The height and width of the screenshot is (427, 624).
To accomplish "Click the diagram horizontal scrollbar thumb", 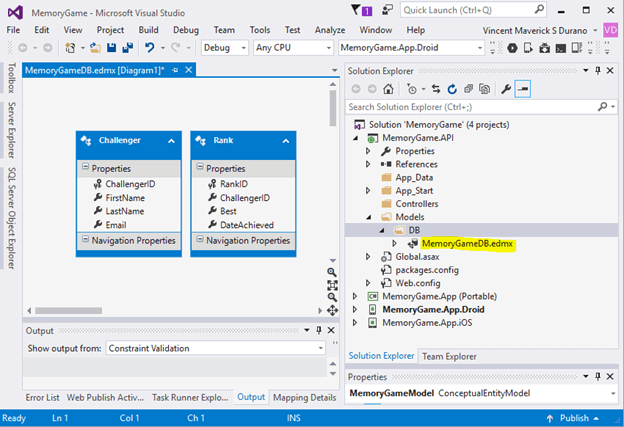I will pyautogui.click(x=68, y=310).
